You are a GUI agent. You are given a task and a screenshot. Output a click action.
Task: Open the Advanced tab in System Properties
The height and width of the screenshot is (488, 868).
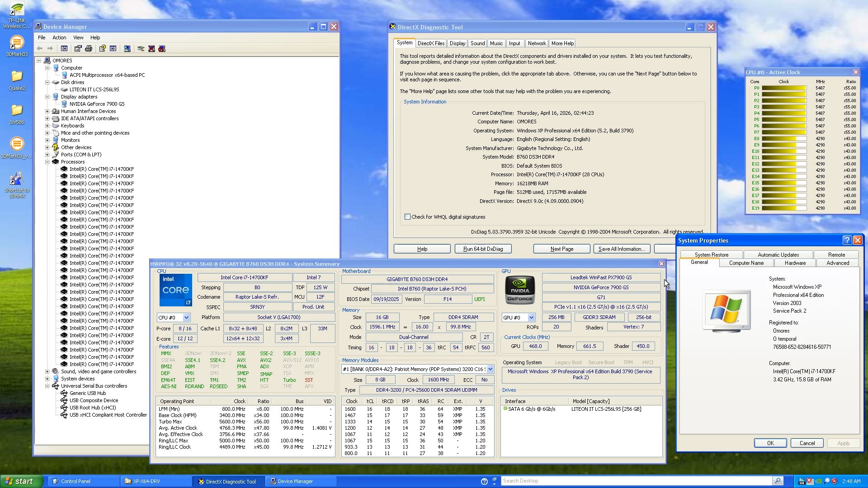coord(838,263)
